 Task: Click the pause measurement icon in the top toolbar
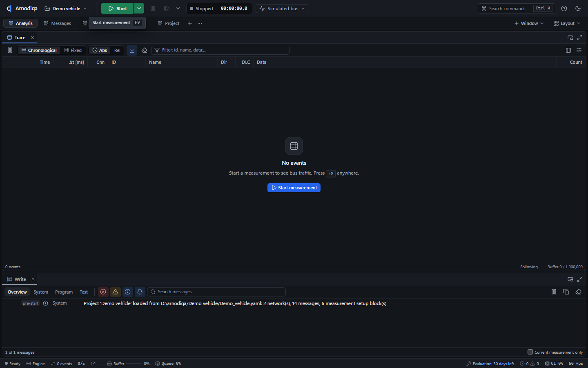[x=153, y=9]
